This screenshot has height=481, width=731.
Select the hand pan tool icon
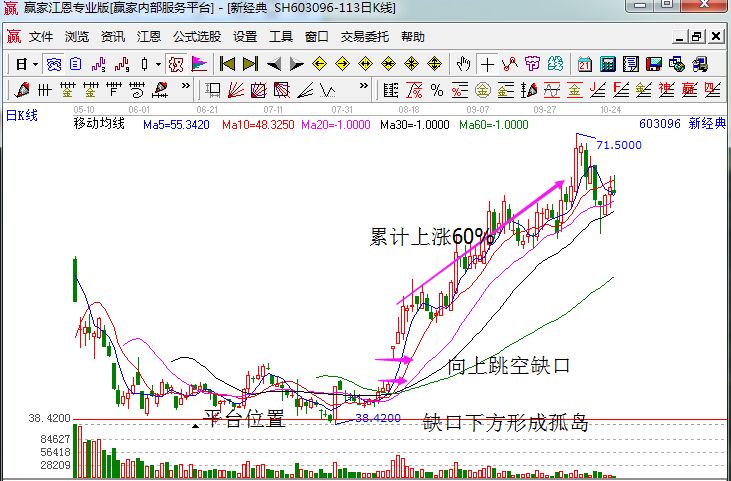pyautogui.click(x=464, y=63)
